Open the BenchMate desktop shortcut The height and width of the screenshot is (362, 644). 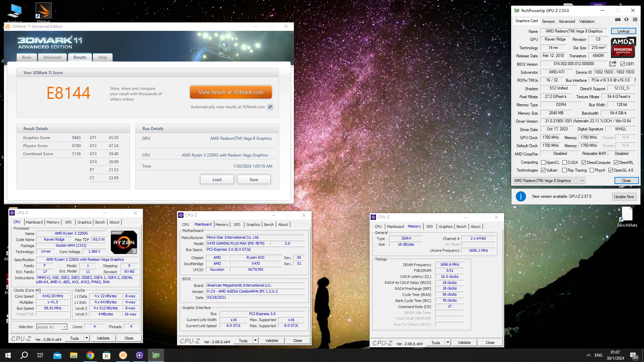(x=627, y=217)
